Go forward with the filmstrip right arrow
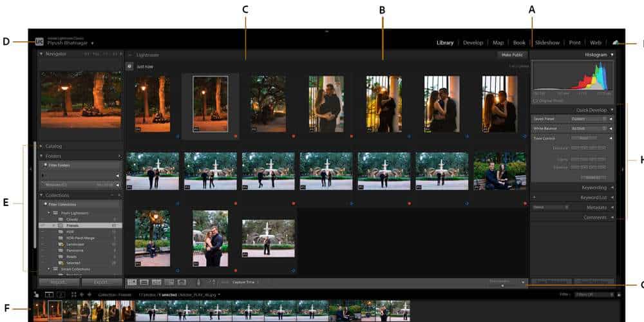 coord(89,294)
